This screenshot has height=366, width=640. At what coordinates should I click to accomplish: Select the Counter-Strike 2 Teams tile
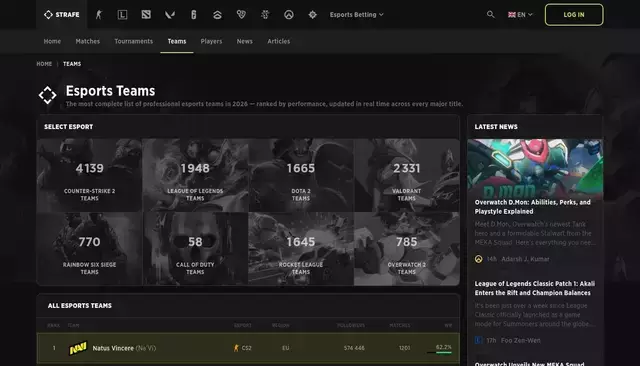[x=89, y=175]
